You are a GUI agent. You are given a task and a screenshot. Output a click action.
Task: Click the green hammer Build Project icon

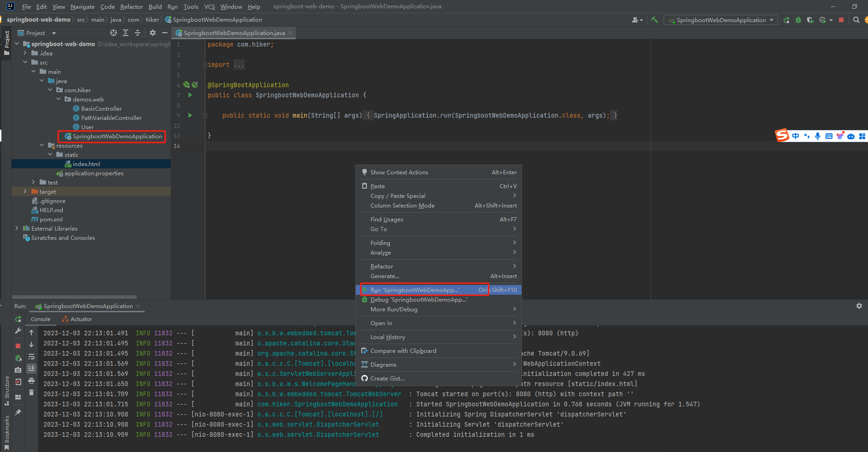pyautogui.click(x=654, y=20)
